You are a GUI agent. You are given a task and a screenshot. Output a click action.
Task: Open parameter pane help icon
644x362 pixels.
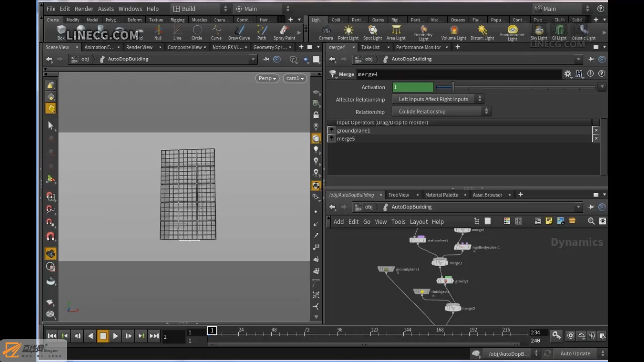[x=602, y=74]
